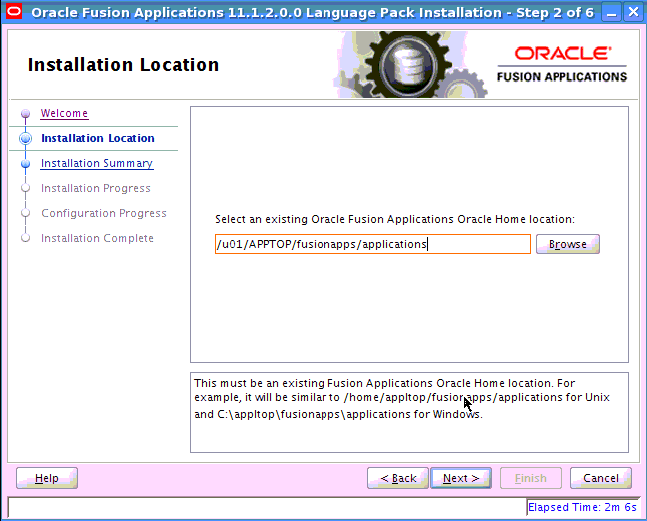The image size is (647, 521).
Task: Click the Installation Progress step label
Action: (x=96, y=188)
